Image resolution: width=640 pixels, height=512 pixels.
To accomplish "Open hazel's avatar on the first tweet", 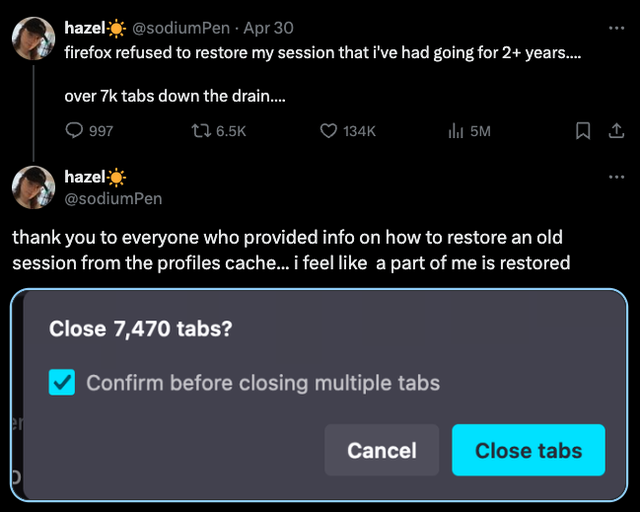I will click(x=33, y=38).
